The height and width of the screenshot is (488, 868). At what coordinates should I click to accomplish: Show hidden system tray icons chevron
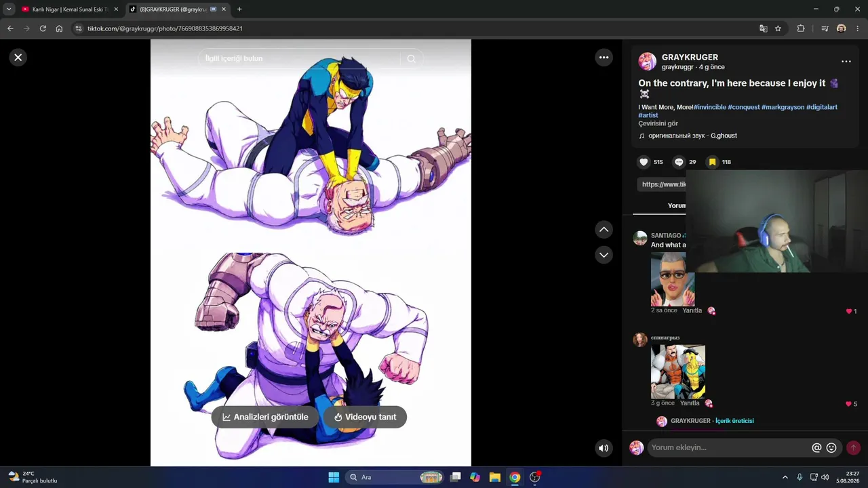[785, 477]
